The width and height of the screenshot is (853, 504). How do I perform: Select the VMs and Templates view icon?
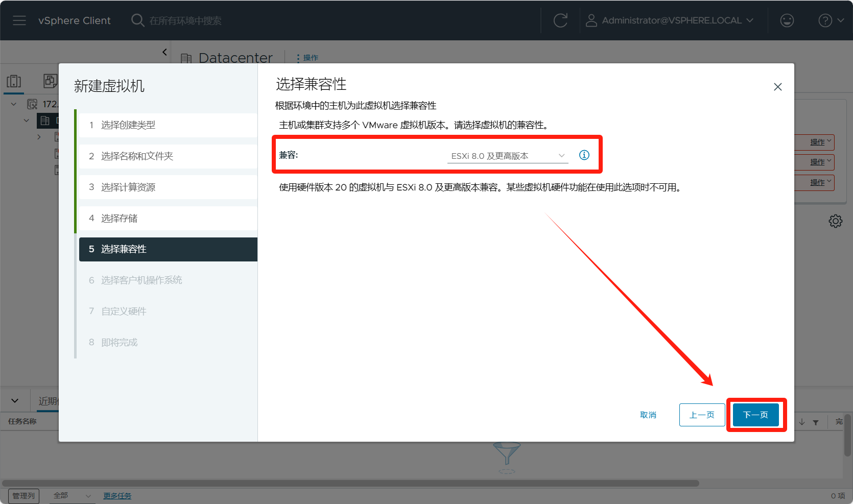point(50,81)
